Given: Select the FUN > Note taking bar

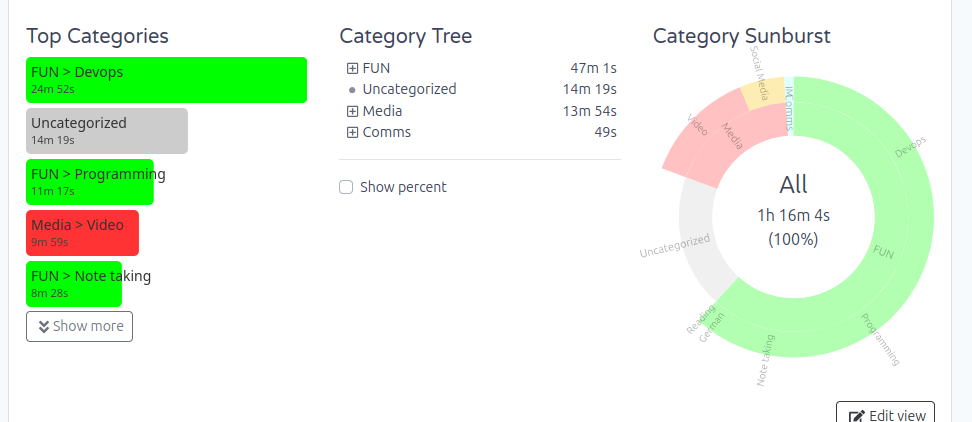Looking at the screenshot, I should [x=74, y=284].
